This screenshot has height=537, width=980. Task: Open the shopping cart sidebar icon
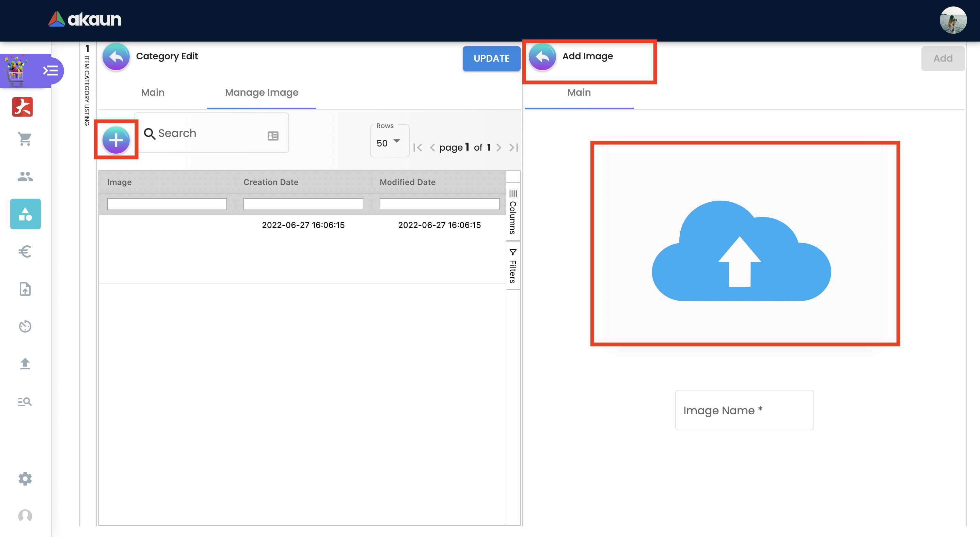click(25, 139)
